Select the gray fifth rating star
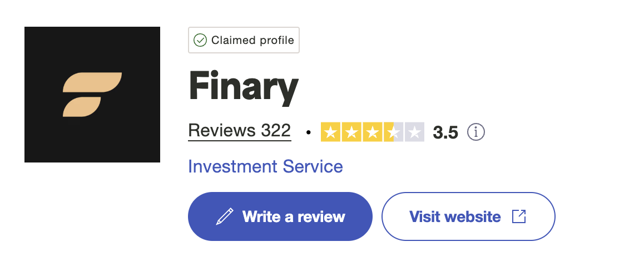Screen dimensions: 644x266 414,132
